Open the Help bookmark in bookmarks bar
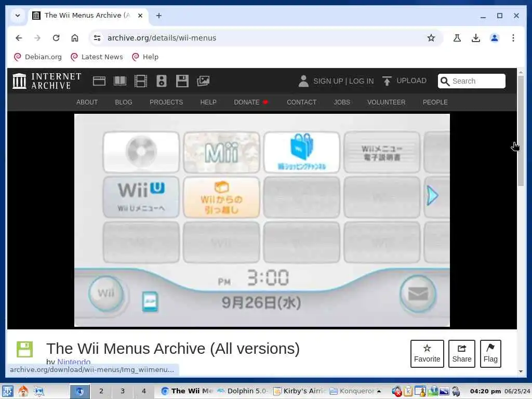This screenshot has width=532, height=399. pyautogui.click(x=145, y=57)
